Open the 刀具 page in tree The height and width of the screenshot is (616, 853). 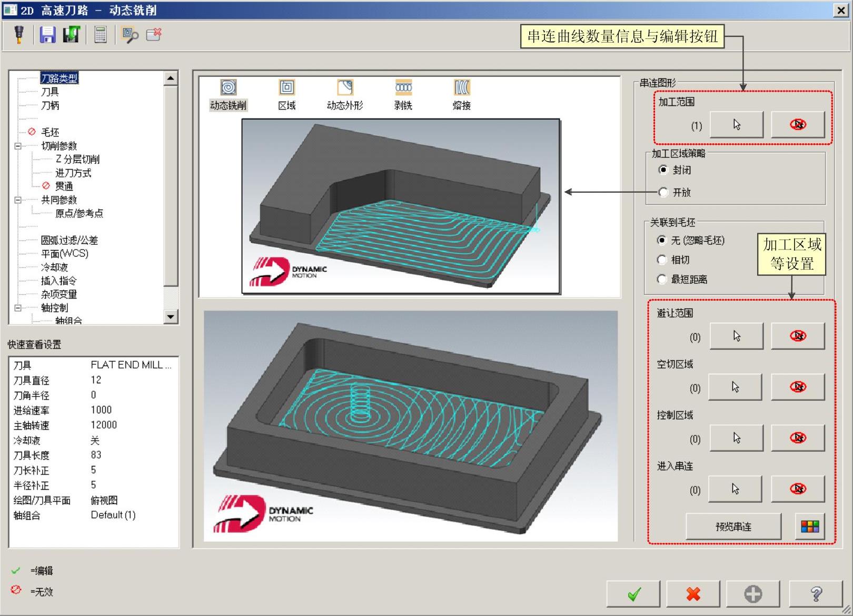pyautogui.click(x=50, y=92)
